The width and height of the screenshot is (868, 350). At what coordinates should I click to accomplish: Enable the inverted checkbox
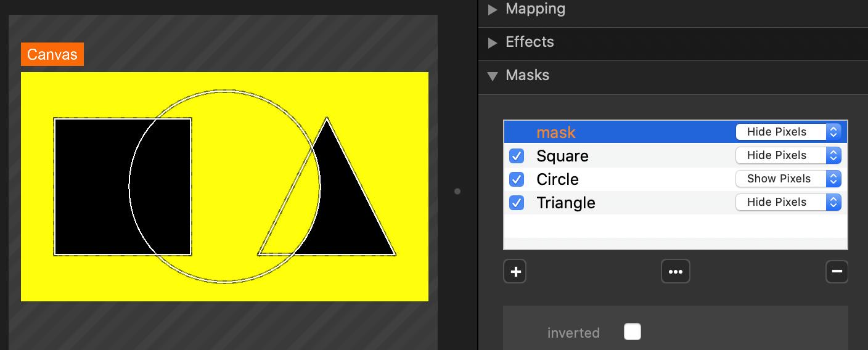(x=632, y=332)
